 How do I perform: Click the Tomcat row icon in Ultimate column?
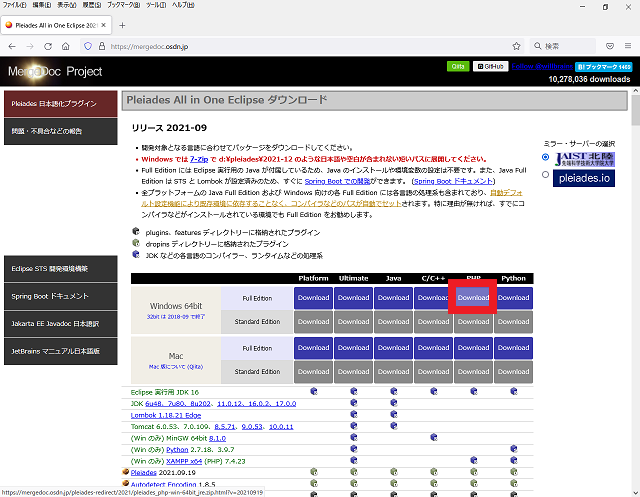tap(353, 426)
